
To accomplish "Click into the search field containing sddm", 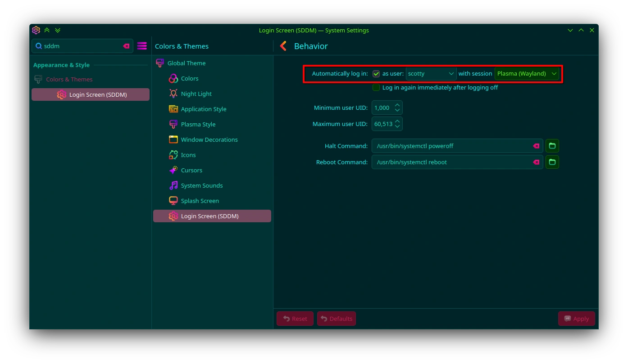I will [82, 46].
